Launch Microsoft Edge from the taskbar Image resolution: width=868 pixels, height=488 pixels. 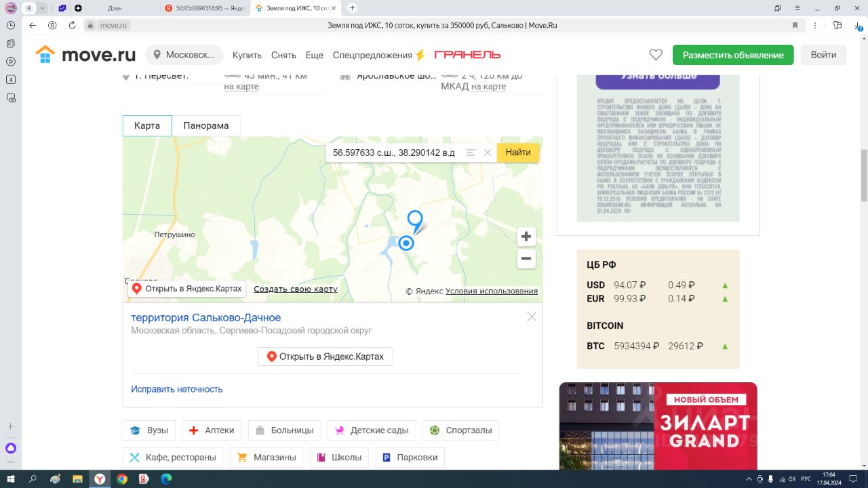click(166, 479)
